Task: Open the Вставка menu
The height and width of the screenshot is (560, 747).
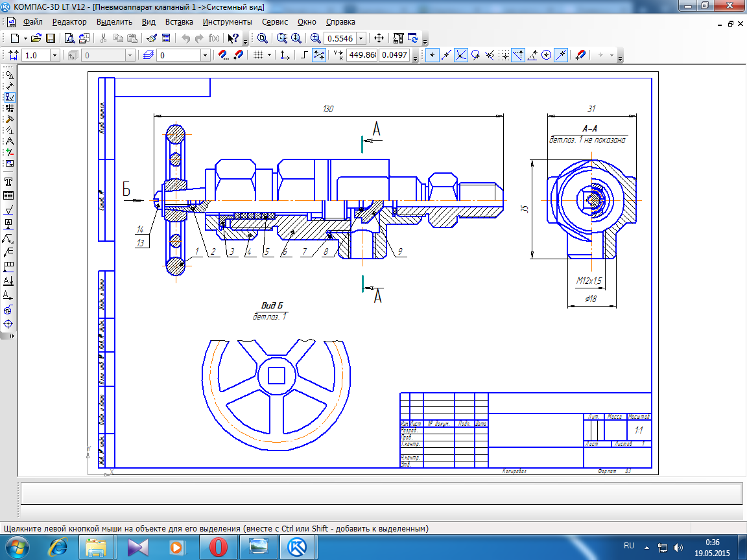Action: 179,22
